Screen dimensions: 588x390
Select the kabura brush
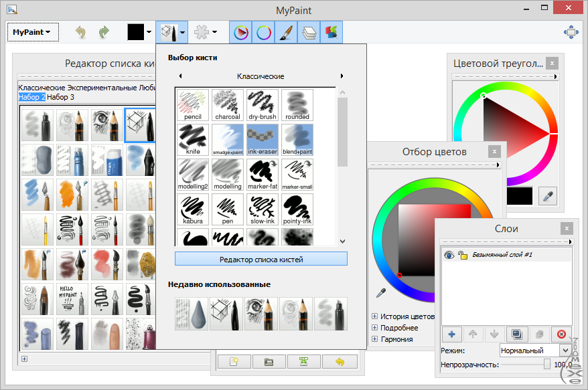193,209
